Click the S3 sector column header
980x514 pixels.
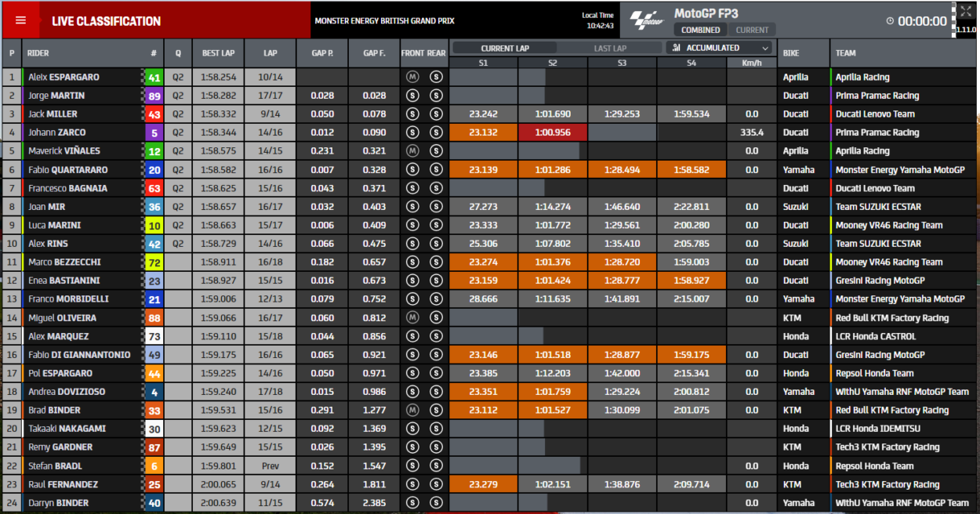coord(622,63)
